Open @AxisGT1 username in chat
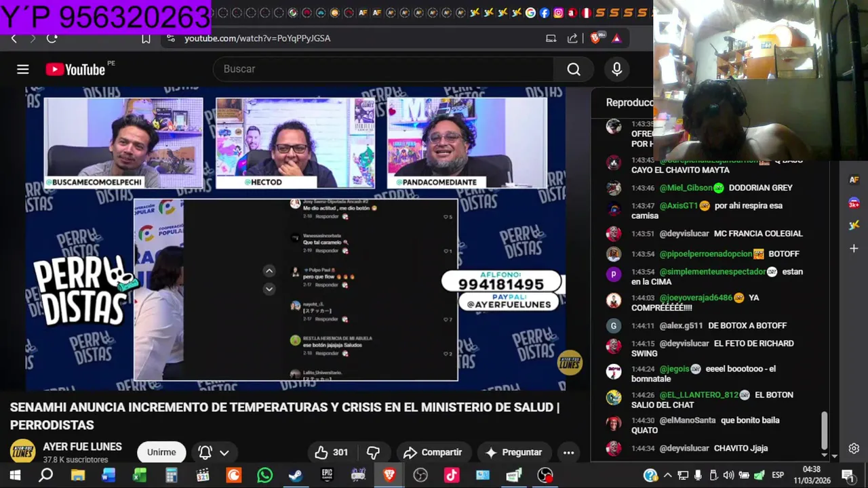 point(678,205)
